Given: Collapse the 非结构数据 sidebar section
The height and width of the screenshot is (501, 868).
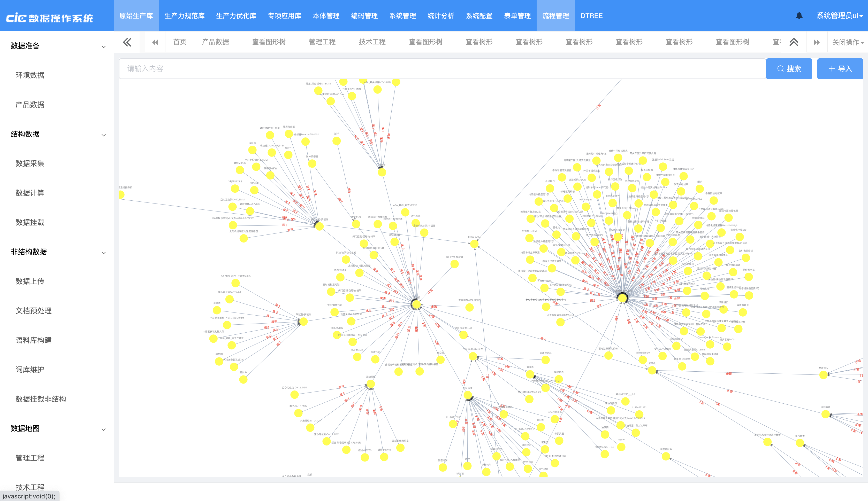Looking at the screenshot, I should (x=103, y=253).
